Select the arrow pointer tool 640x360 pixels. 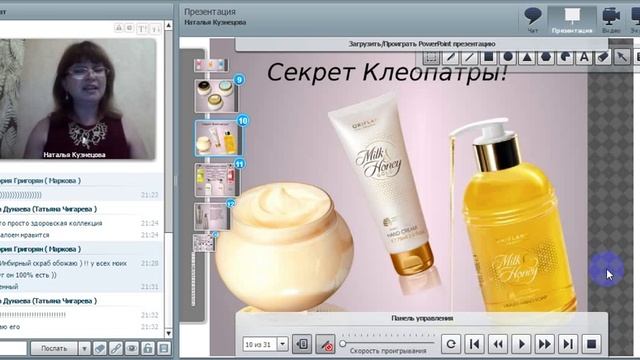tap(622, 57)
